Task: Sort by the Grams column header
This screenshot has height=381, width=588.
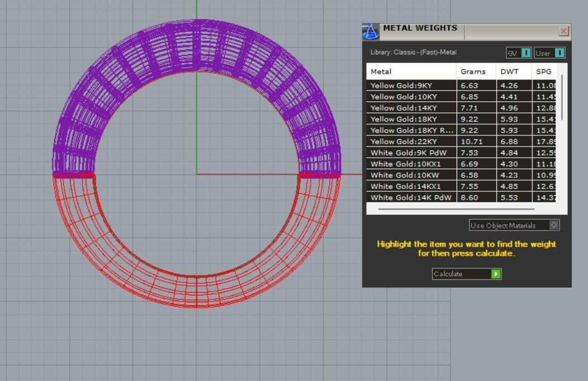Action: tap(476, 71)
